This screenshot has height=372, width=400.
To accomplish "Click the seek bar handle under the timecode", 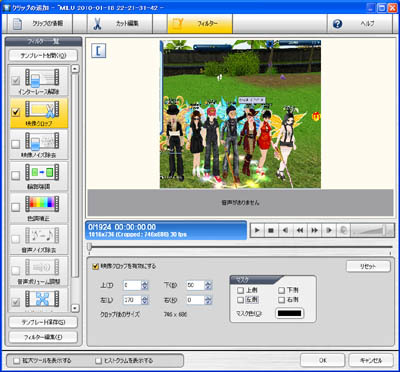I will [89, 246].
